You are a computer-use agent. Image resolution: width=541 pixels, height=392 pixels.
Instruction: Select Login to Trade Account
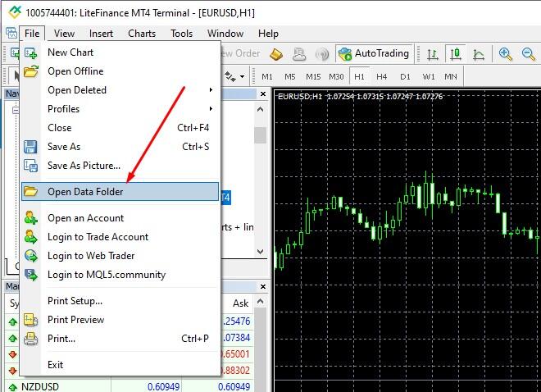tap(120, 237)
